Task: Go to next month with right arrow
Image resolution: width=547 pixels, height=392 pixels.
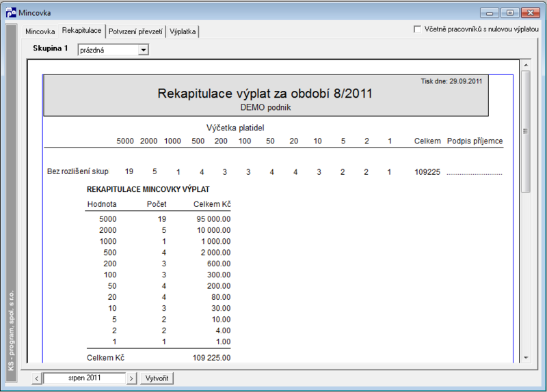Action: tap(131, 378)
